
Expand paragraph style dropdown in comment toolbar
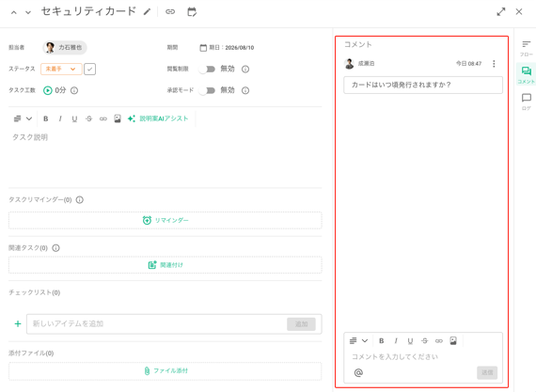click(x=358, y=340)
